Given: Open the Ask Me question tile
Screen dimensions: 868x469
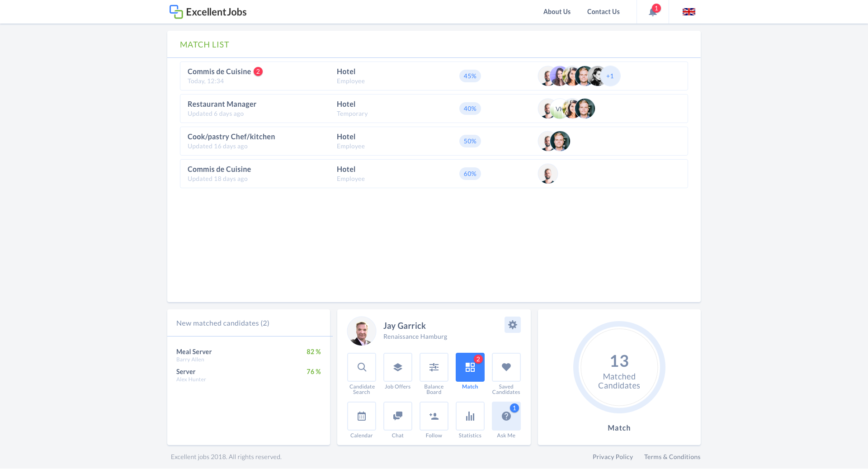Looking at the screenshot, I should [x=506, y=416].
